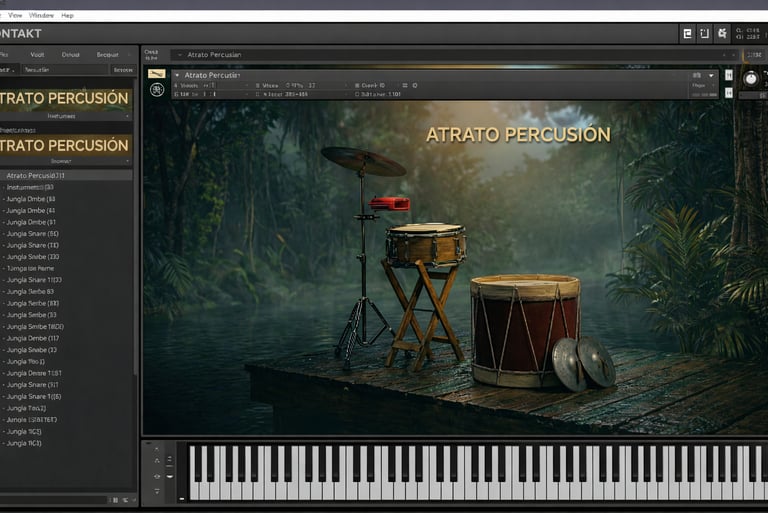768x513 pixels.
Task: Collapse the Atrato Percusión instrument header triangle
Action: point(177,75)
